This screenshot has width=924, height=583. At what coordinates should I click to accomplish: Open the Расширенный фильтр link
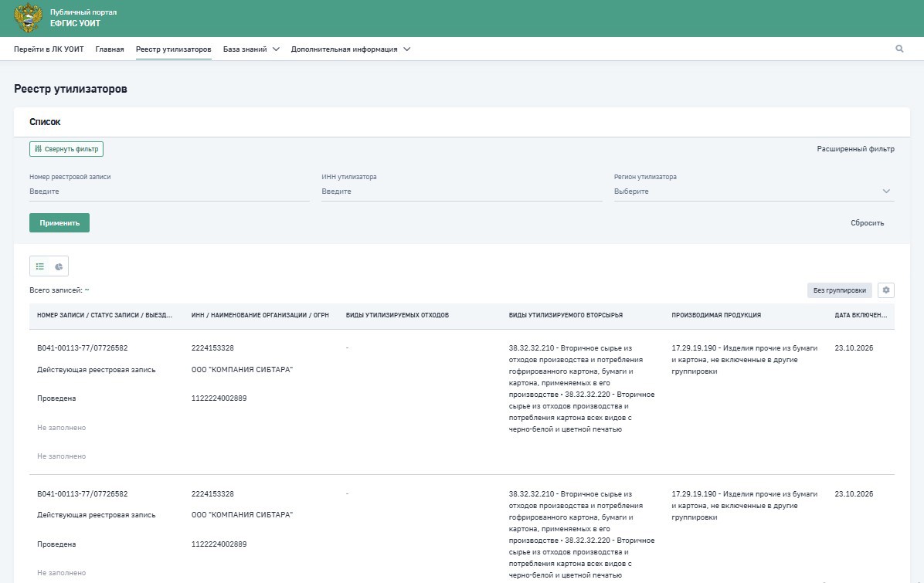pyautogui.click(x=855, y=149)
